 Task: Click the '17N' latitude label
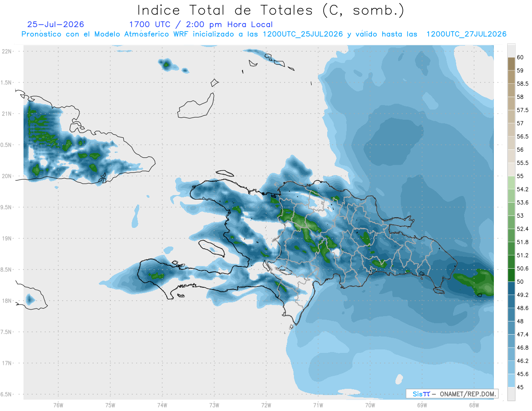tap(7, 363)
